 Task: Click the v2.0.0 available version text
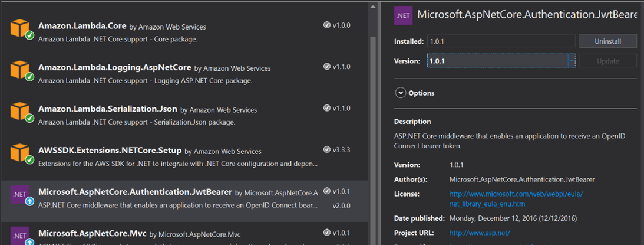coord(341,205)
